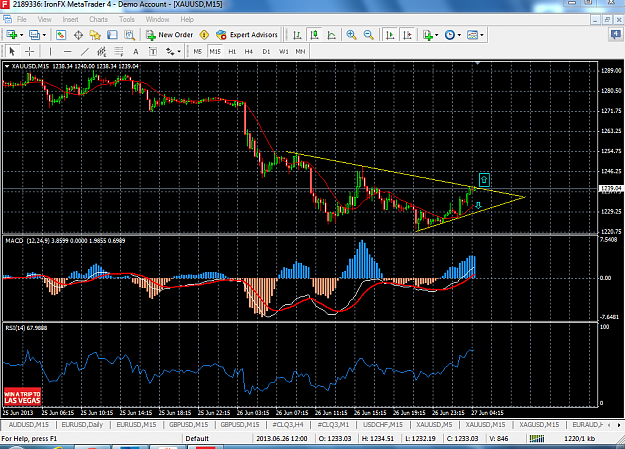Switch to M15 timeframe
625x449 pixels.
pos(215,51)
